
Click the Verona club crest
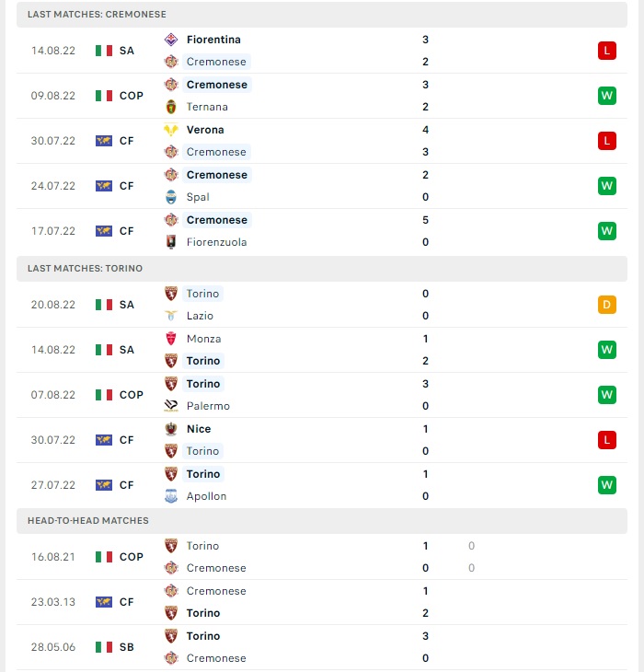pos(171,130)
